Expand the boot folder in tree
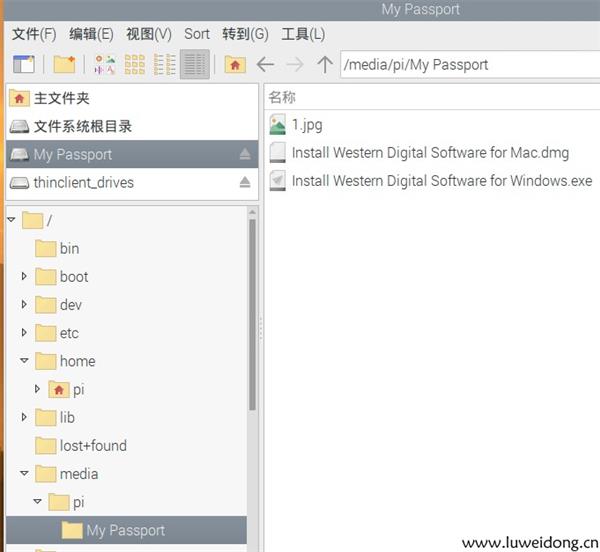 coord(25,277)
